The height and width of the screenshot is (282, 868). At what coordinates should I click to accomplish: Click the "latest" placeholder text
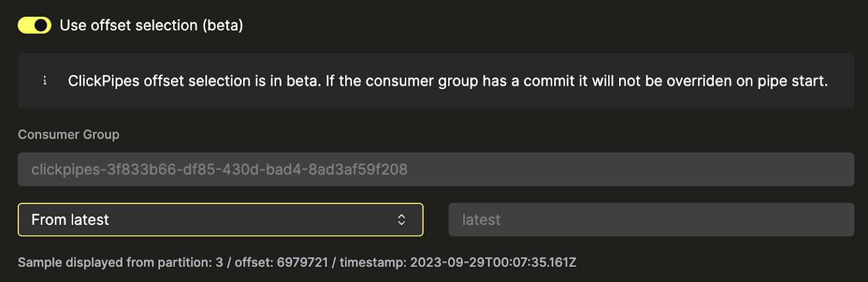(x=481, y=220)
